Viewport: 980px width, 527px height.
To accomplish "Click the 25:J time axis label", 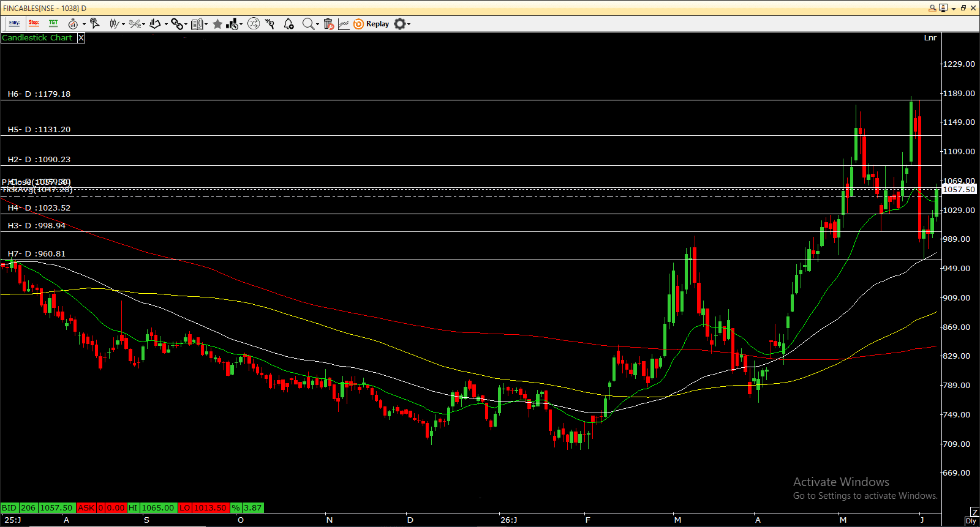I will (12, 520).
